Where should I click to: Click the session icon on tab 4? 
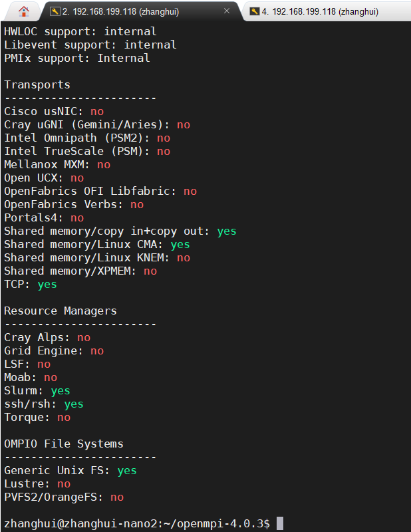(x=254, y=11)
